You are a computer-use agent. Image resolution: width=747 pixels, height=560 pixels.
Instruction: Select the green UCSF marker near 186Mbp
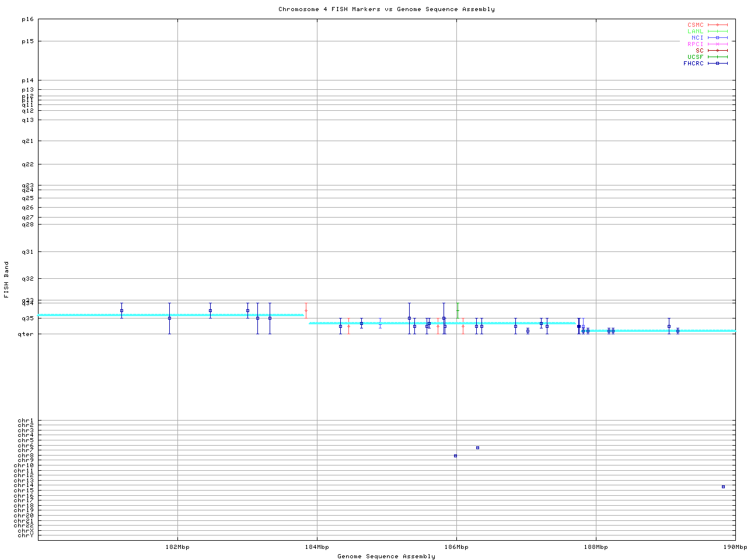[458, 310]
